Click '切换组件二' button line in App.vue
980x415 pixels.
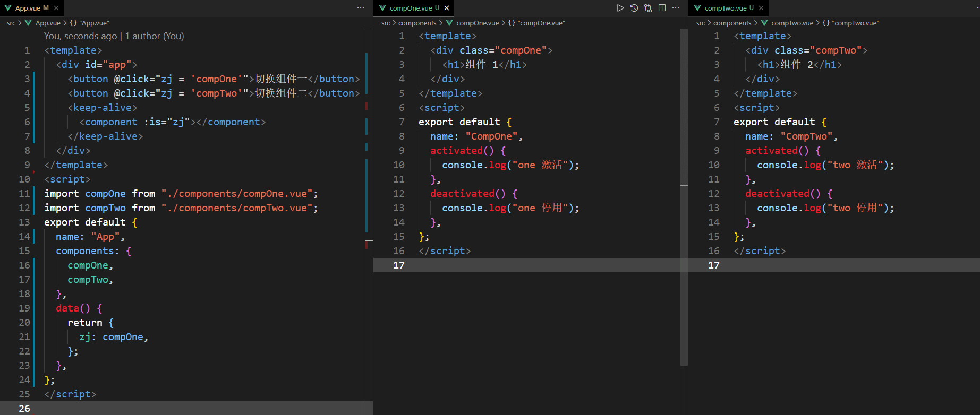[x=214, y=93]
